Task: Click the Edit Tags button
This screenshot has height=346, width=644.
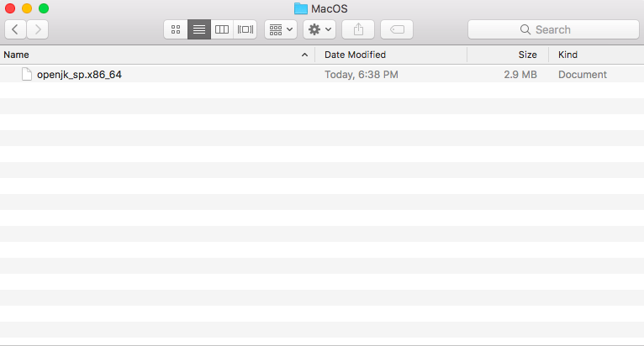Action: [x=397, y=29]
